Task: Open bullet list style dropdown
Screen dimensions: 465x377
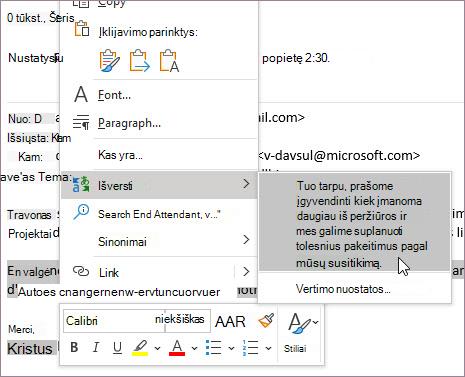Action: (x=231, y=348)
